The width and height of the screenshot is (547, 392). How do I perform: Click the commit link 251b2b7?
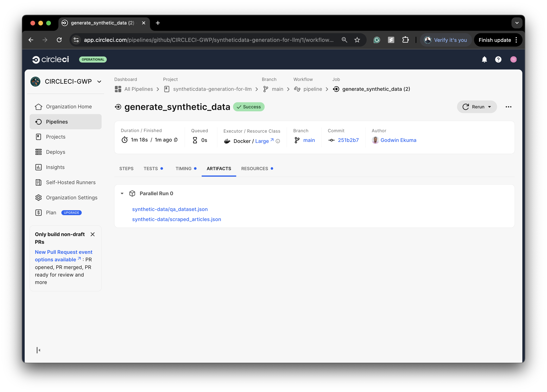pos(348,140)
